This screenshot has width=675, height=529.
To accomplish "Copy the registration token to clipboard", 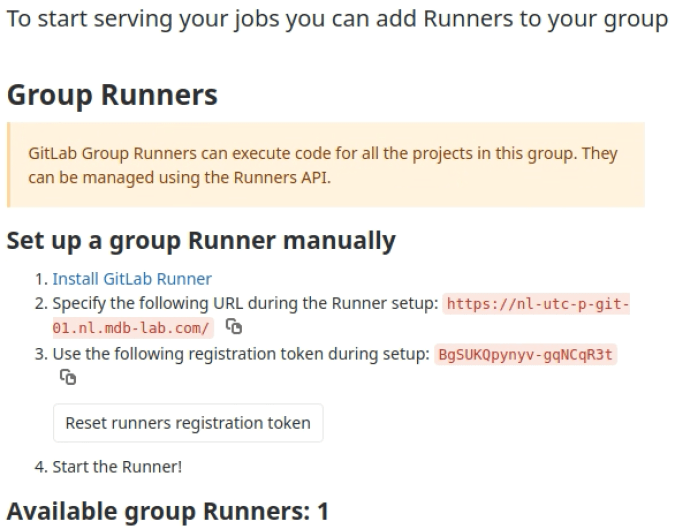I will (x=68, y=376).
